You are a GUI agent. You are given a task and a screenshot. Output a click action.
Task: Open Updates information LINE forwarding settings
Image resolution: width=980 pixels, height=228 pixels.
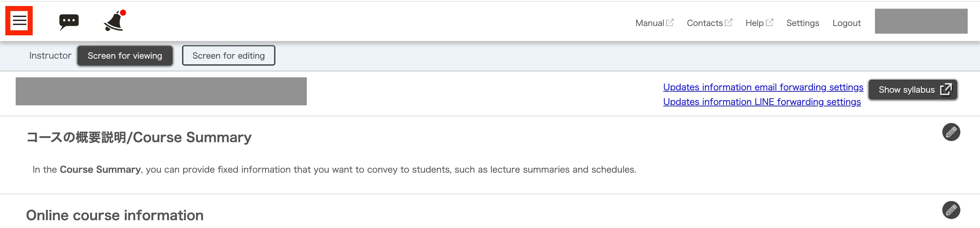762,102
